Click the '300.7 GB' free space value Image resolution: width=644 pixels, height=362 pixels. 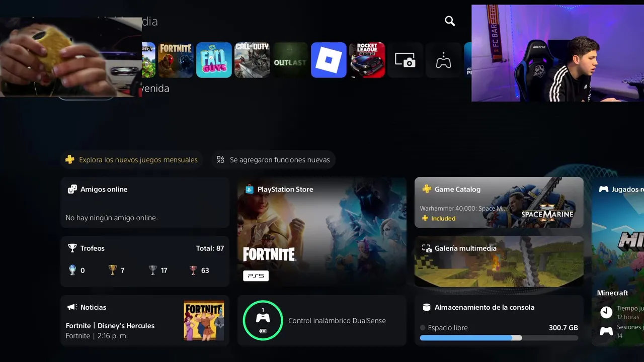[563, 328]
